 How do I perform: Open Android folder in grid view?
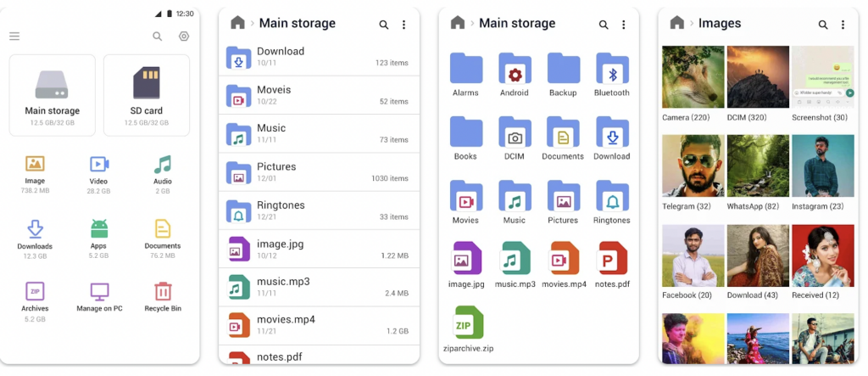(515, 75)
